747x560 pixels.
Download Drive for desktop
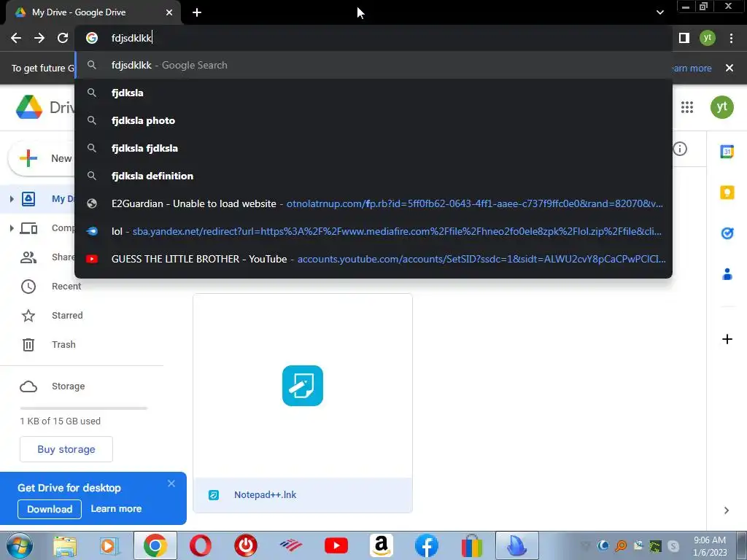[50, 509]
